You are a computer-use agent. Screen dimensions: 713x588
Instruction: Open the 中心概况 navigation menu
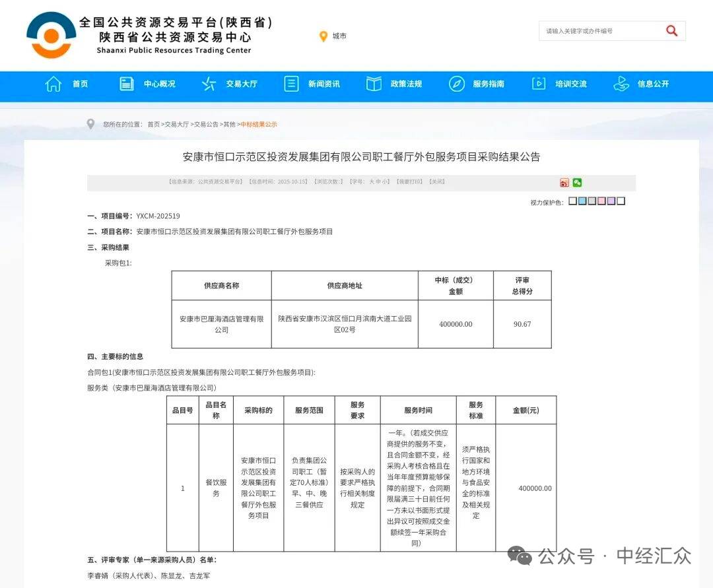pyautogui.click(x=160, y=84)
